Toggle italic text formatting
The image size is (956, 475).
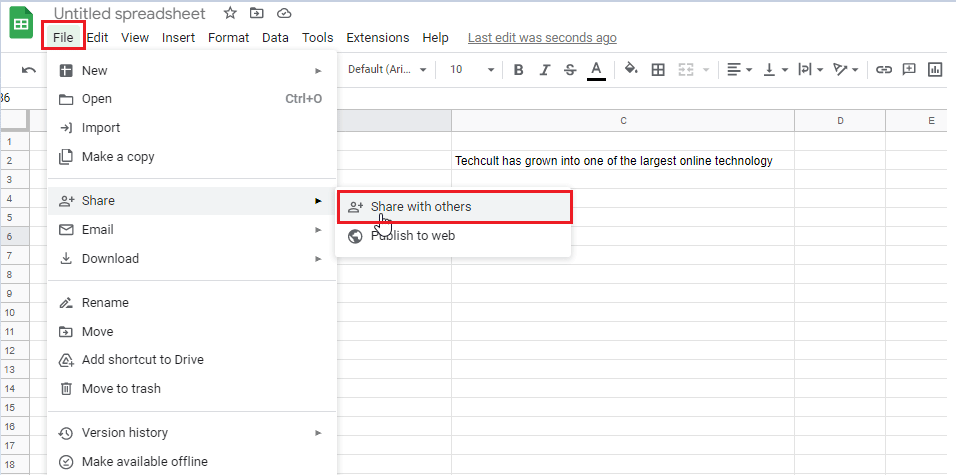tap(545, 70)
